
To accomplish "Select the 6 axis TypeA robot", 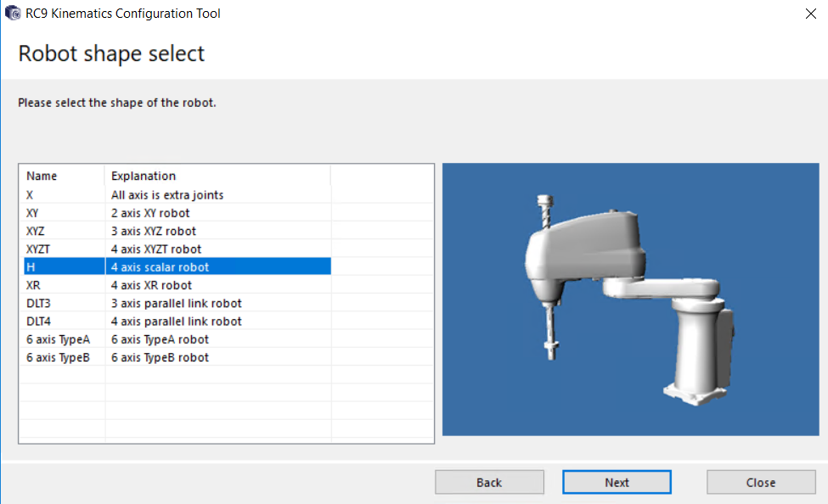I will [58, 339].
